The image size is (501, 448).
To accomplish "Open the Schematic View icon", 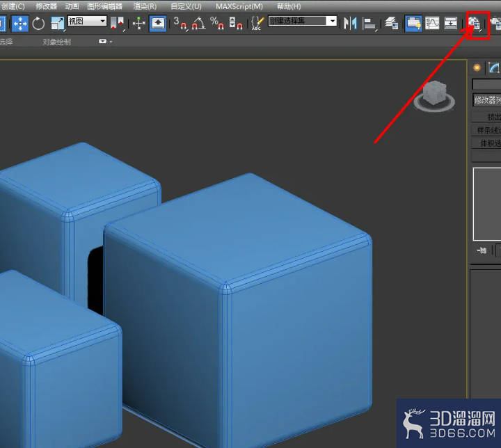I will point(450,24).
